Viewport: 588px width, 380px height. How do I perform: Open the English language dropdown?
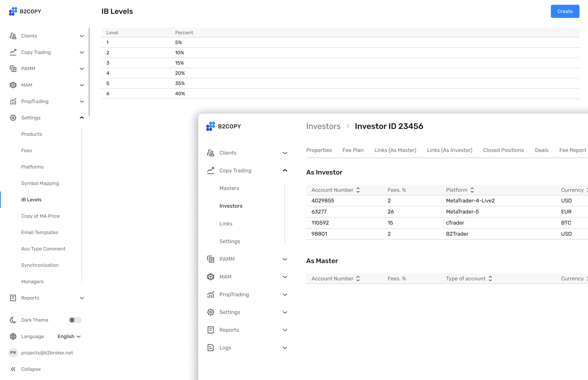click(x=69, y=336)
